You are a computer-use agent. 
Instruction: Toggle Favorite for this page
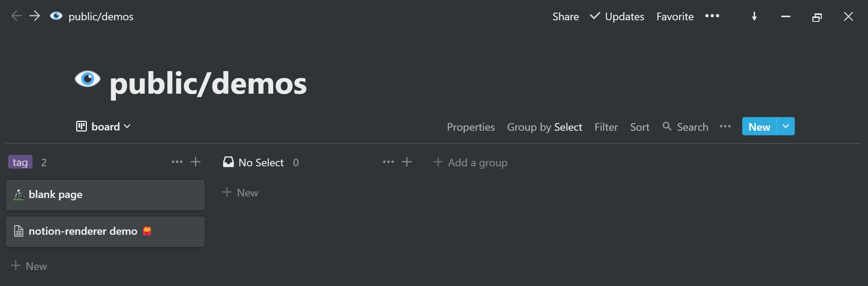pos(675,16)
